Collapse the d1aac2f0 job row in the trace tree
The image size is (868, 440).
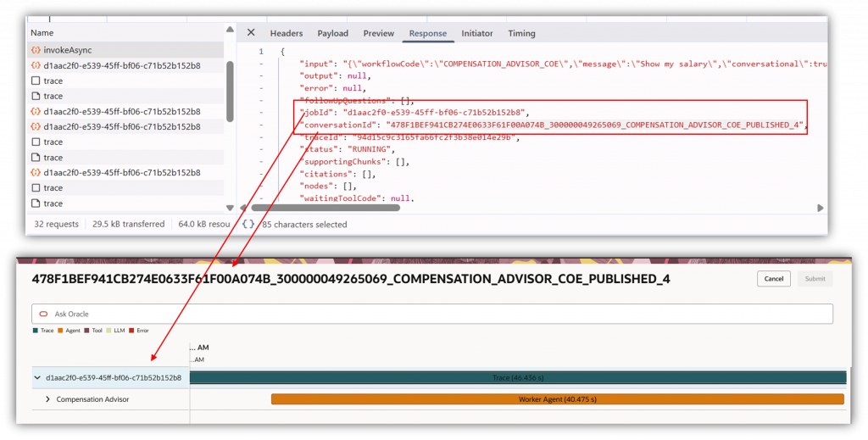[x=37, y=378]
